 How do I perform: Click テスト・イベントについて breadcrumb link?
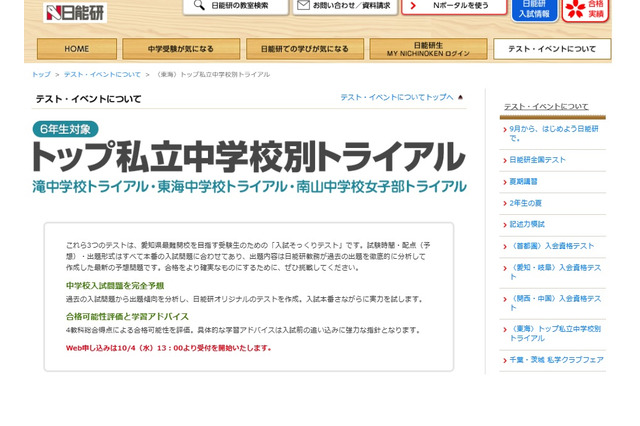(x=102, y=74)
